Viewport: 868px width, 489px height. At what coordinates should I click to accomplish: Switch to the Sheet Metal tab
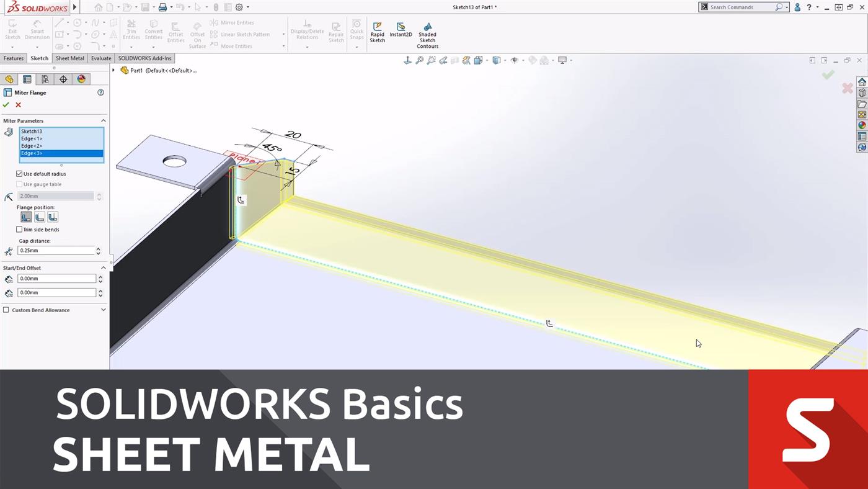pyautogui.click(x=69, y=58)
